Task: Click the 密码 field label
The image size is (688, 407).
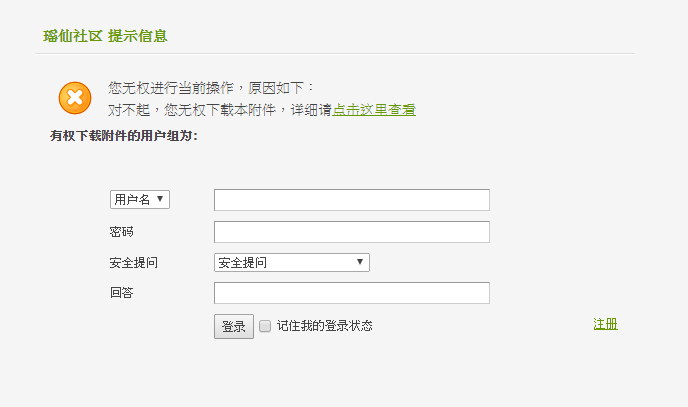Action: tap(122, 232)
